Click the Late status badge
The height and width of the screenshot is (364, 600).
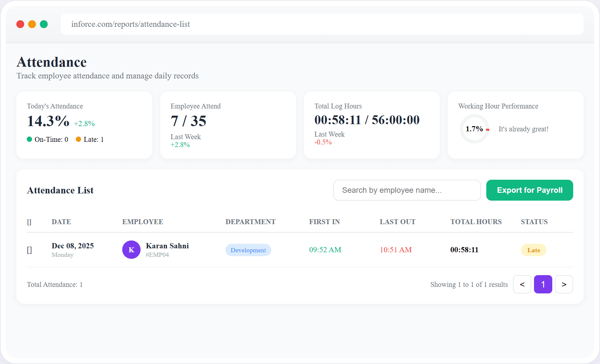(533, 250)
